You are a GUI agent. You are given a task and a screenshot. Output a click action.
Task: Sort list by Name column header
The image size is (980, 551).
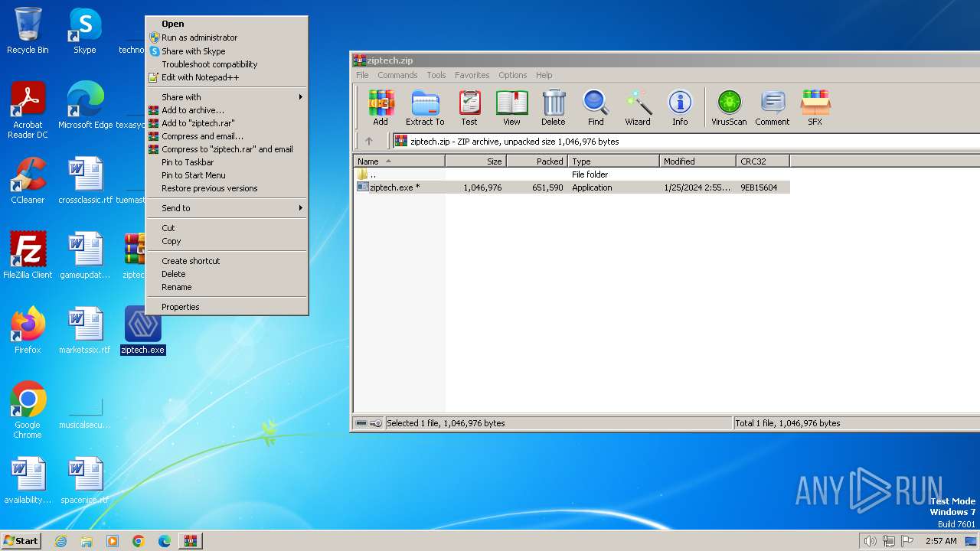(x=400, y=161)
